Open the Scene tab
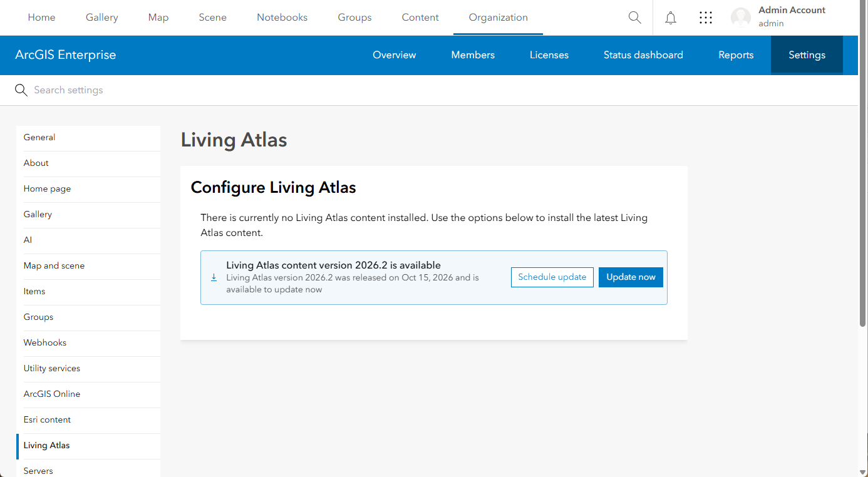 point(213,18)
